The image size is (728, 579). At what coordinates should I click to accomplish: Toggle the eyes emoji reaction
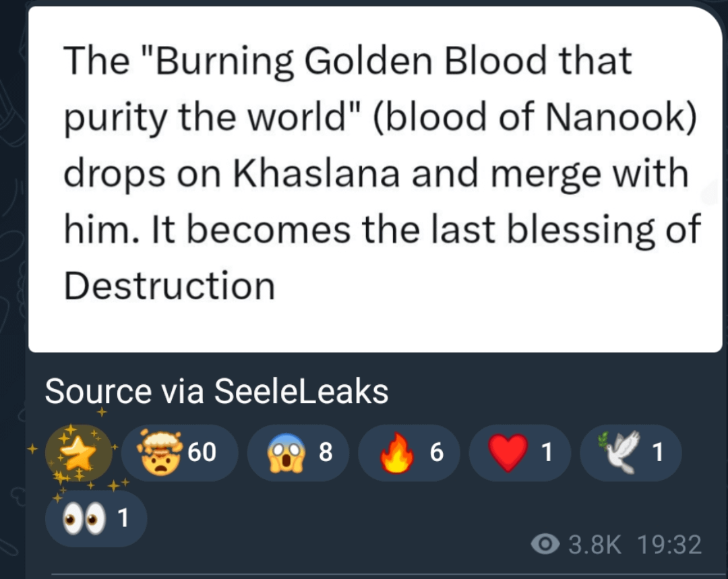96,518
